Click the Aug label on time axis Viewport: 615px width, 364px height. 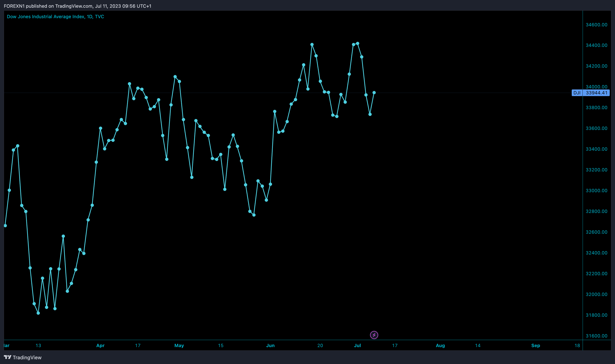coord(440,345)
